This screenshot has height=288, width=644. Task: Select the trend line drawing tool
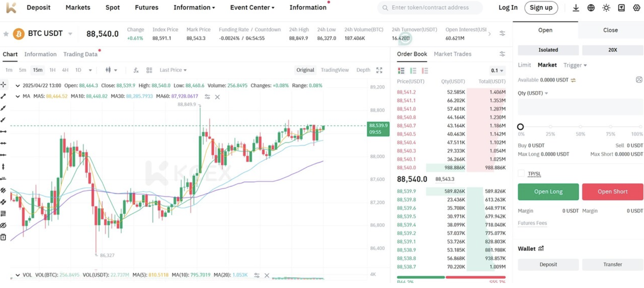3,96
